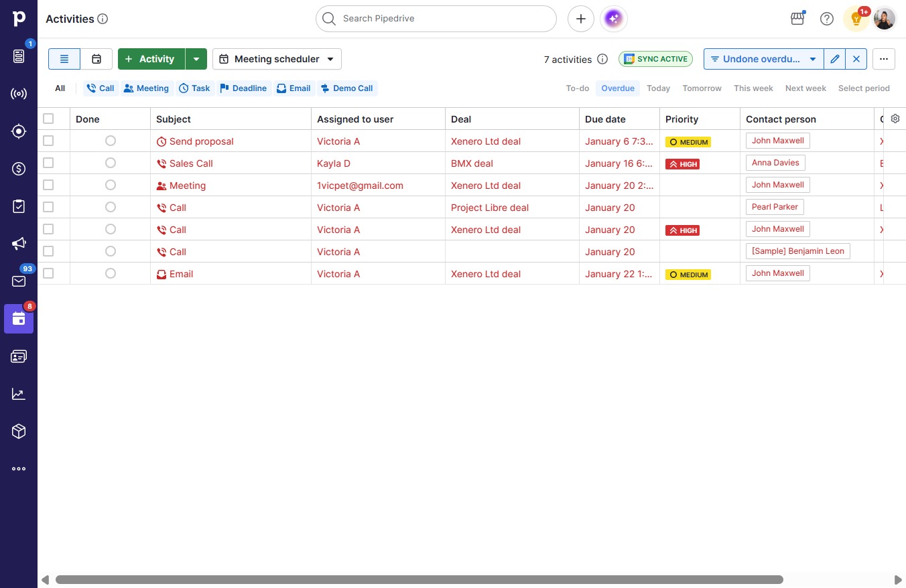Expand the Activity button dropdown arrow

pos(196,59)
